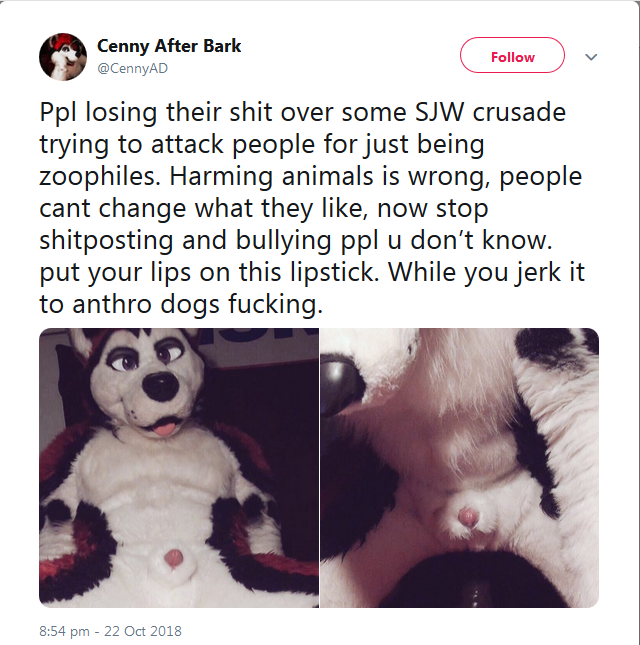Open the Cenny After Bark display name link
The width and height of the screenshot is (640, 645).
tap(169, 46)
